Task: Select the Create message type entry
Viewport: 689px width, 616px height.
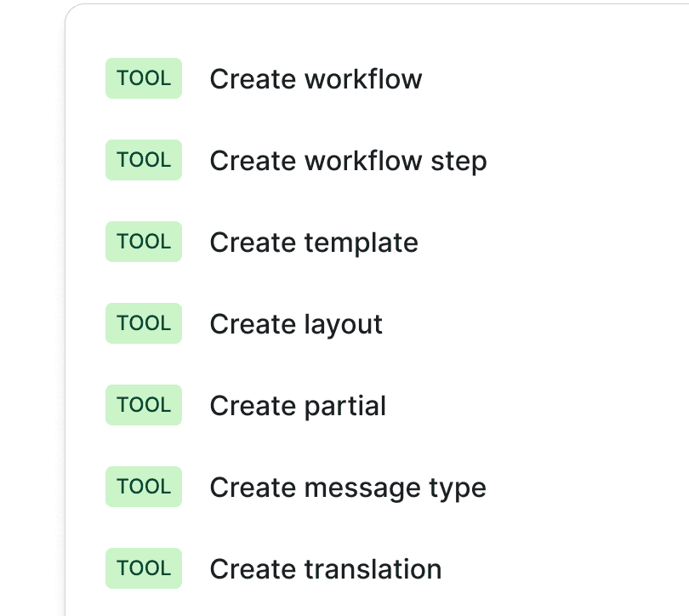Action: pyautogui.click(x=347, y=487)
